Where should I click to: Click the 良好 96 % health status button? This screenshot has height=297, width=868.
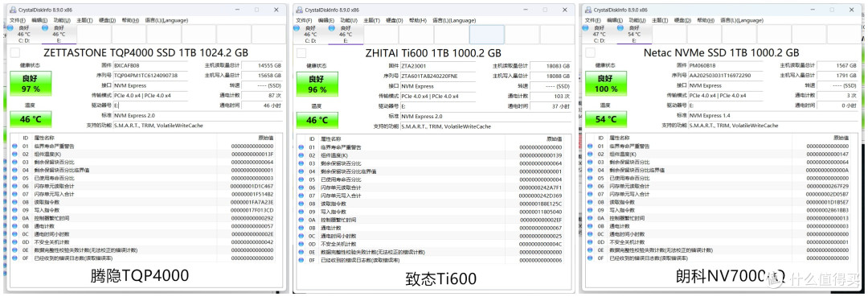(x=317, y=85)
